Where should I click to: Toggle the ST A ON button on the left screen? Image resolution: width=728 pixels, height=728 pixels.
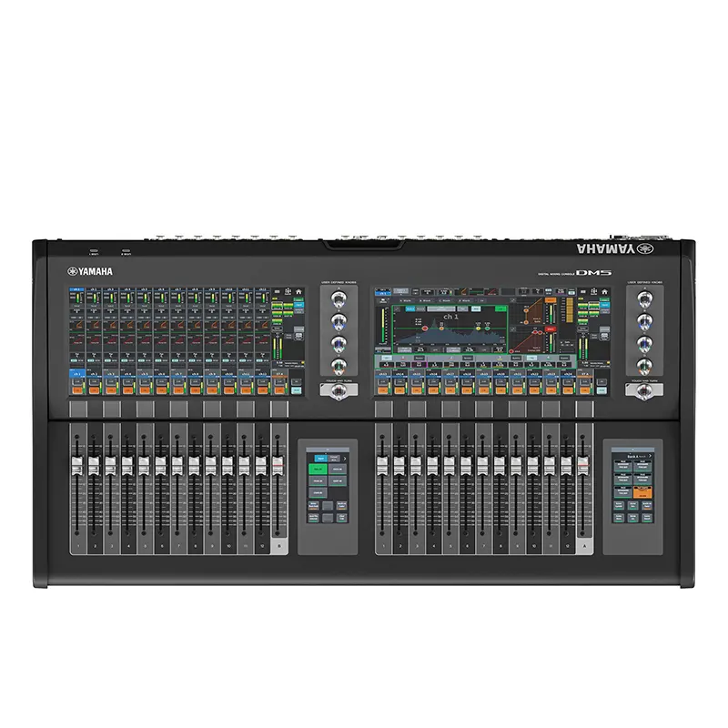pos(279,390)
